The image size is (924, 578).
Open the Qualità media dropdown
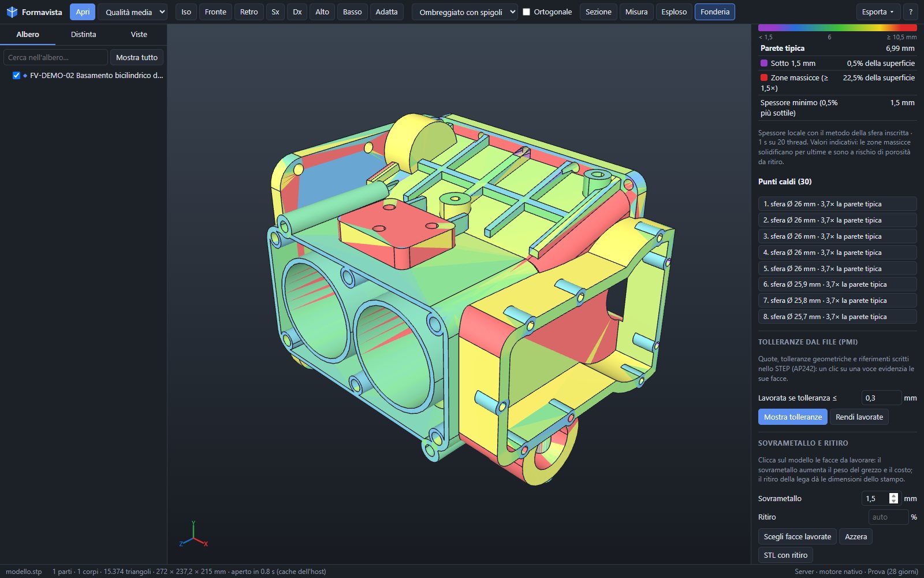pos(133,12)
